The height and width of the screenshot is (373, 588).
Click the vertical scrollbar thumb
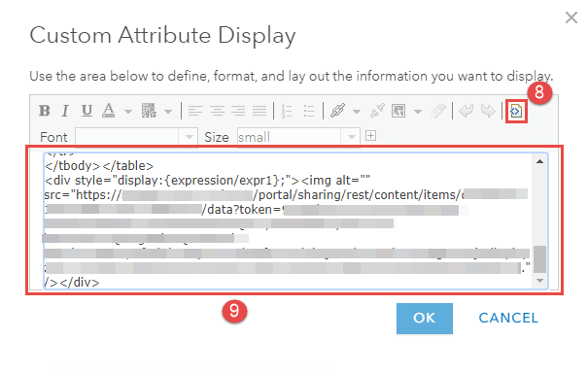540,259
